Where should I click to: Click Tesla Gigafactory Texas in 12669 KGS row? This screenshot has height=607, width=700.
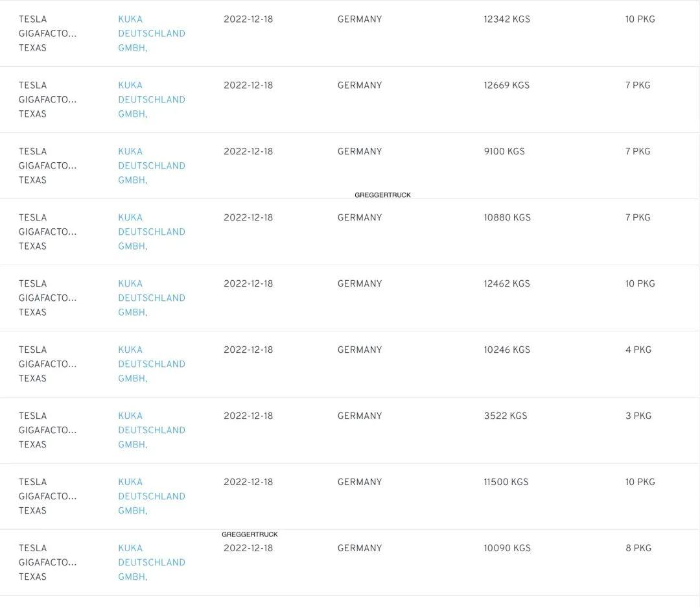pos(47,100)
